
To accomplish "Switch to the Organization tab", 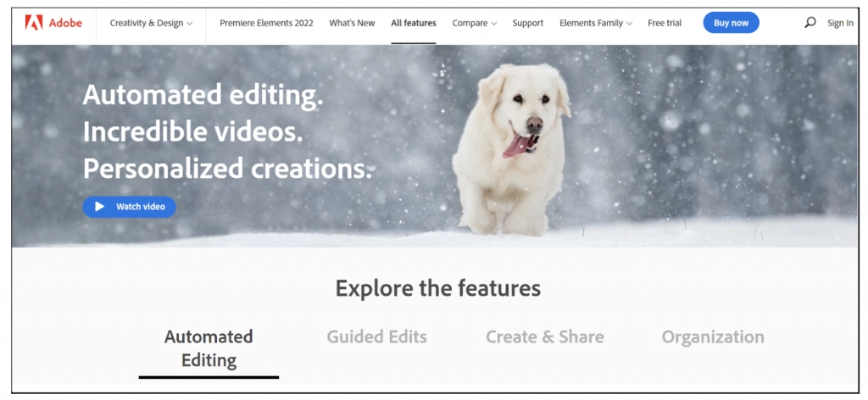I will pos(713,336).
